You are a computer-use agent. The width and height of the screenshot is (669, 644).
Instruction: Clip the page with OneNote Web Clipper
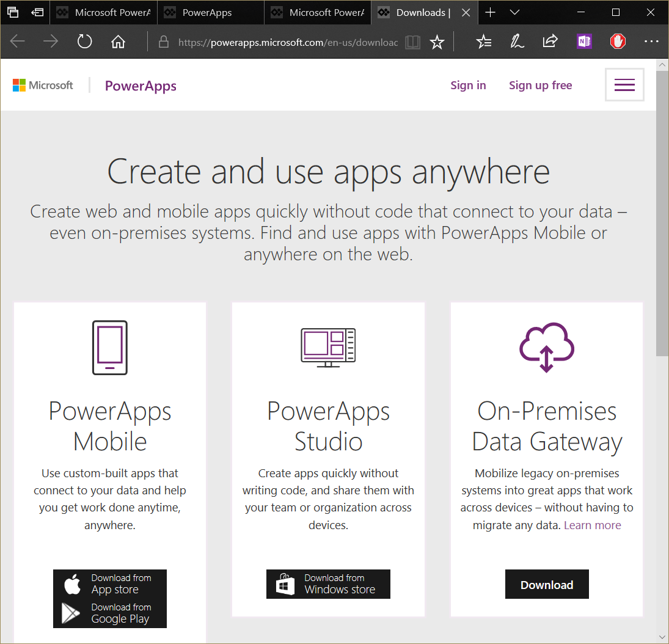pos(583,41)
